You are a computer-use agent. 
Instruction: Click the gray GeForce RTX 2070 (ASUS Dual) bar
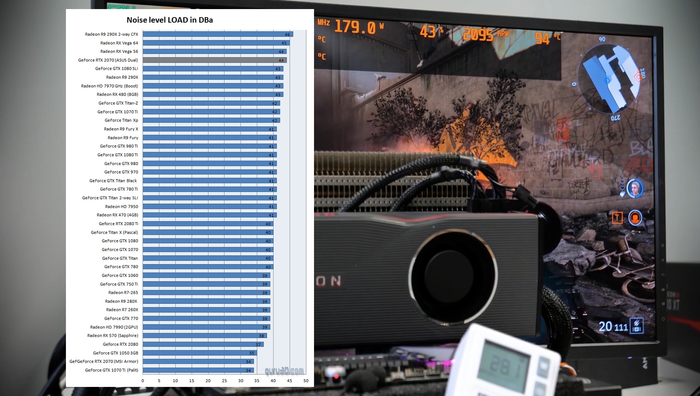point(215,60)
